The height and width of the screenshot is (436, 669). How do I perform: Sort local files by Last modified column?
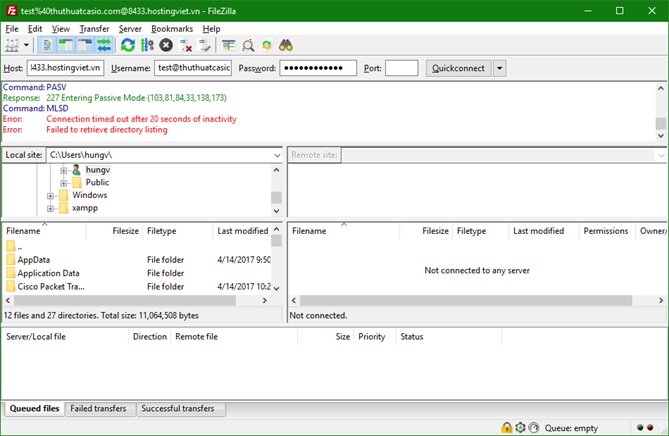(x=242, y=231)
